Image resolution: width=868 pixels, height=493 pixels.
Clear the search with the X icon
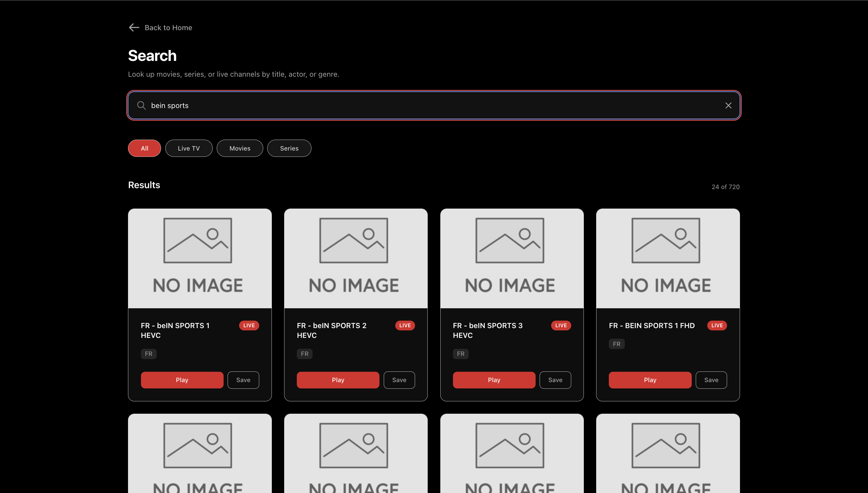(728, 106)
